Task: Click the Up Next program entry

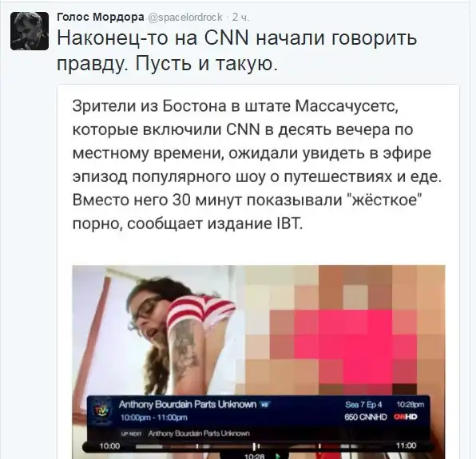Action: tap(199, 433)
